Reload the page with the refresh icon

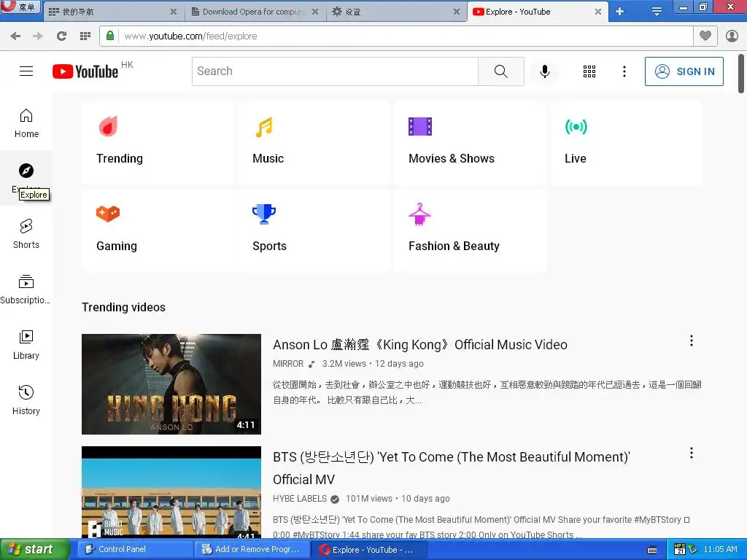tap(61, 36)
